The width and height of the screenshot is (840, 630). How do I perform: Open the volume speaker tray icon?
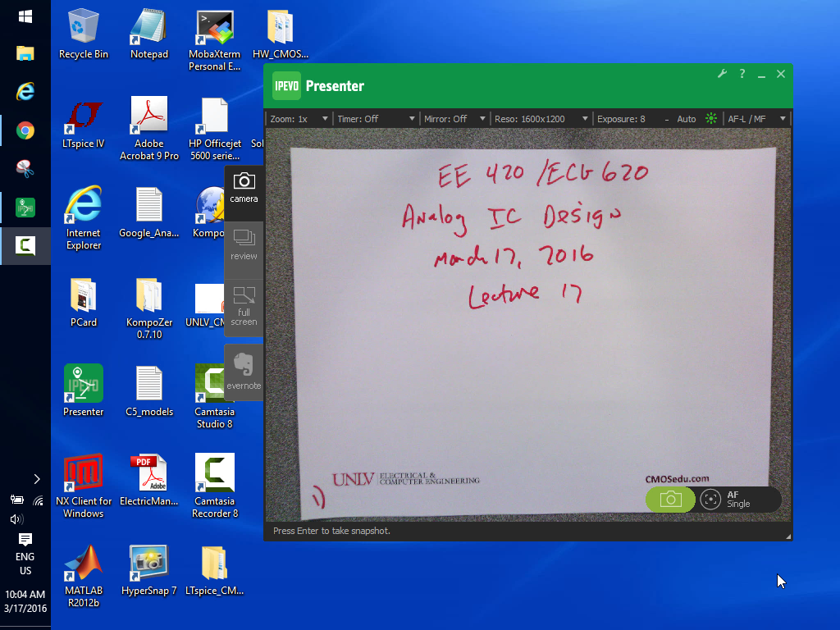pos(16,518)
